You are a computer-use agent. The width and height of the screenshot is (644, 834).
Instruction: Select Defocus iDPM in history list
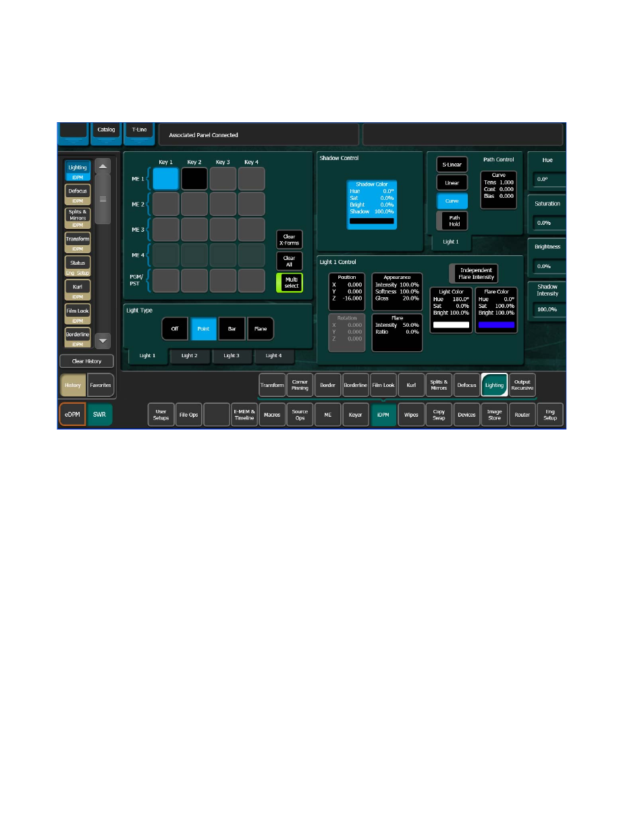pos(78,194)
